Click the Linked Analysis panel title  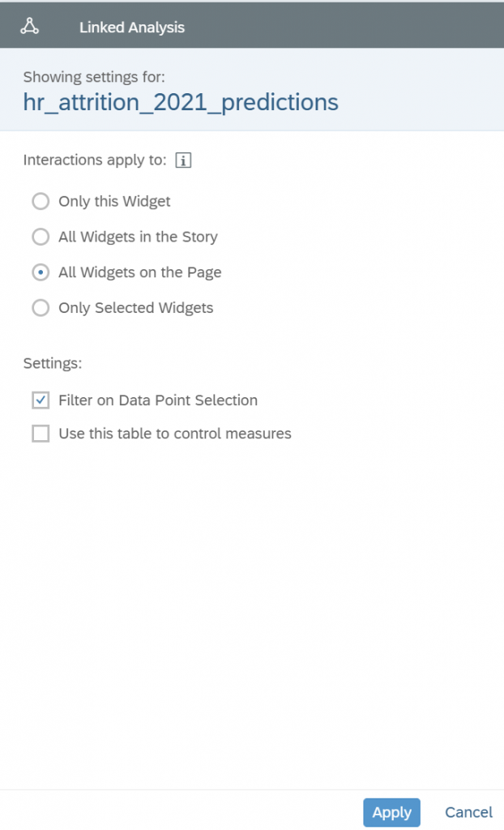(x=132, y=28)
